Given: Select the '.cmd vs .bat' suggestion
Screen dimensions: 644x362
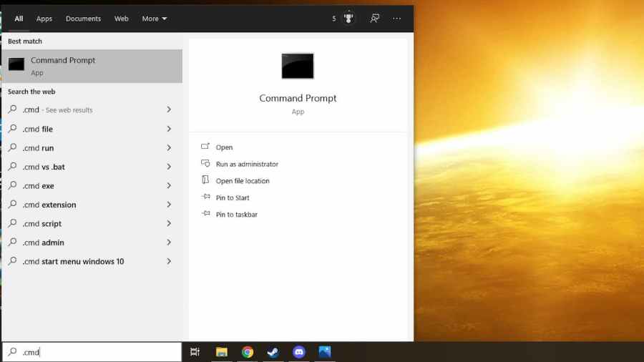Looking at the screenshot, I should (x=92, y=167).
